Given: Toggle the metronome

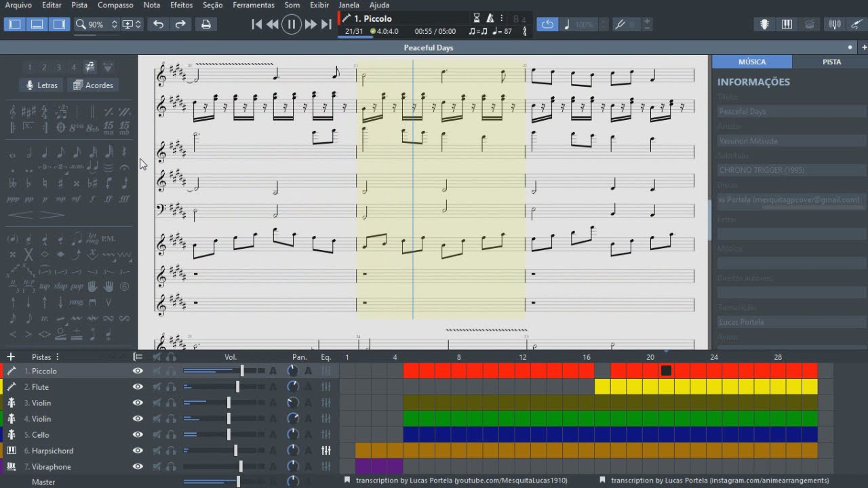Looking at the screenshot, I should tap(489, 18).
